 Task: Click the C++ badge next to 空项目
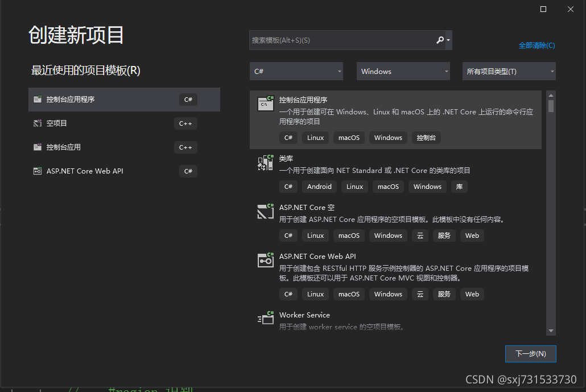[185, 123]
